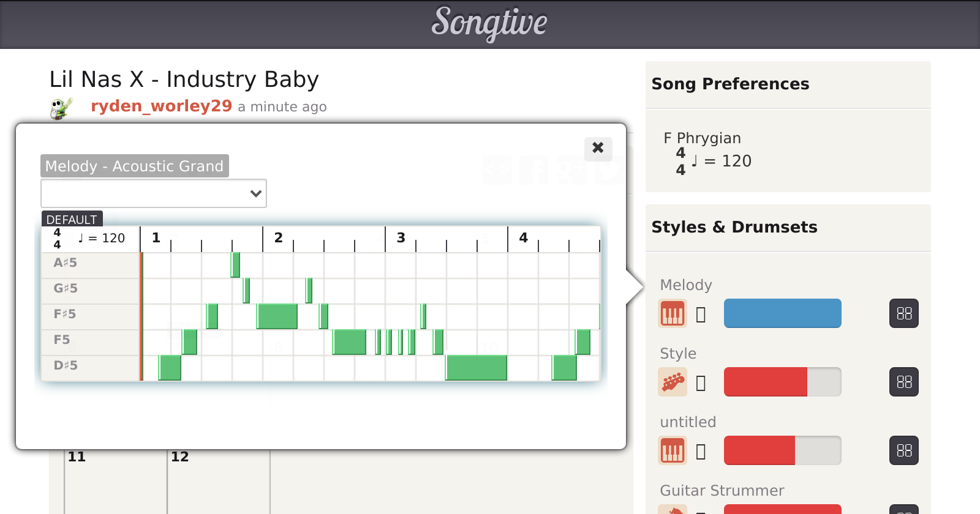Screen dimensions: 980x514
Task: Toggle the Style track checkbox
Action: pyautogui.click(x=701, y=383)
